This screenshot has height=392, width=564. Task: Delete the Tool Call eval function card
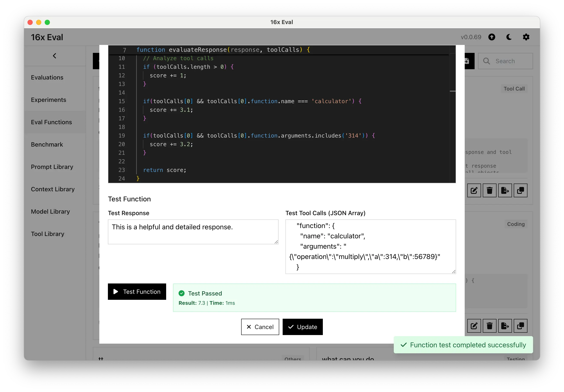click(x=489, y=190)
